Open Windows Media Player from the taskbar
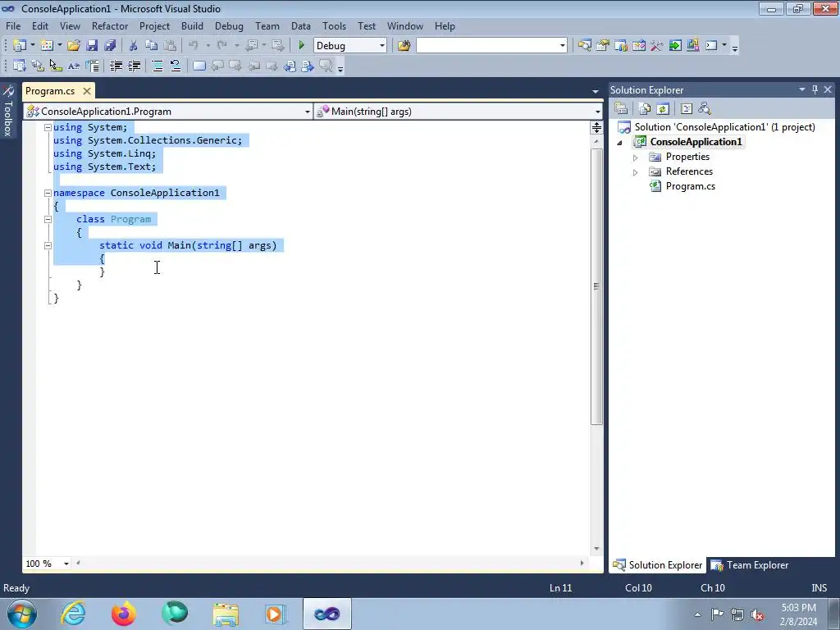The height and width of the screenshot is (630, 840). point(276,614)
